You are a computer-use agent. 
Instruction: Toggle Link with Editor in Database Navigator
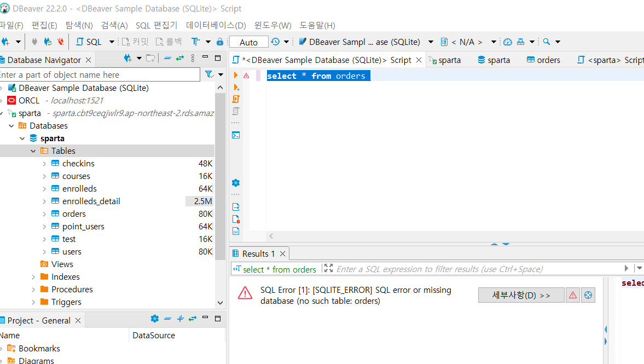click(180, 59)
